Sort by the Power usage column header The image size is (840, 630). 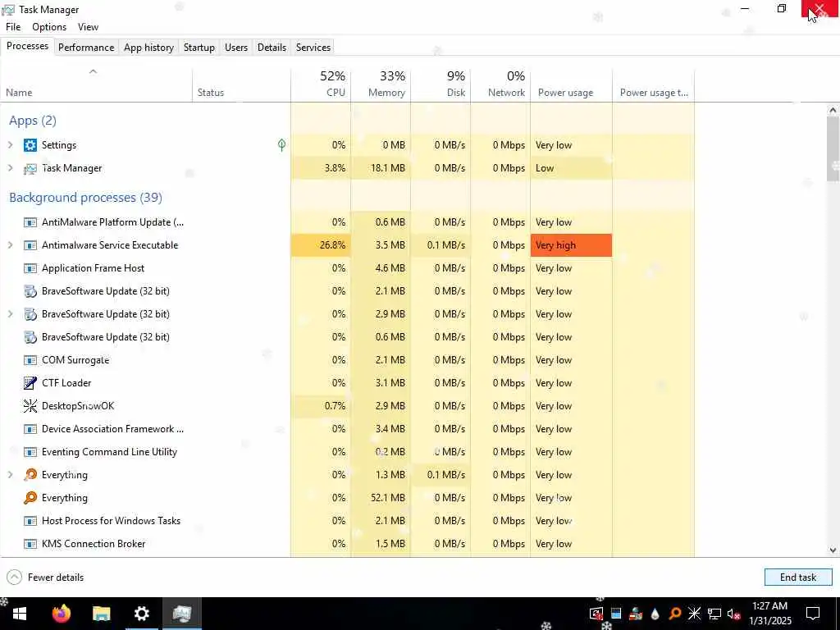pyautogui.click(x=572, y=84)
